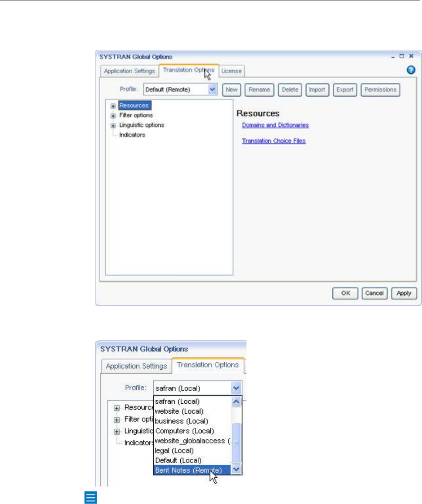Click the New profile button
Screen dimensions: 422x504
coord(232,90)
